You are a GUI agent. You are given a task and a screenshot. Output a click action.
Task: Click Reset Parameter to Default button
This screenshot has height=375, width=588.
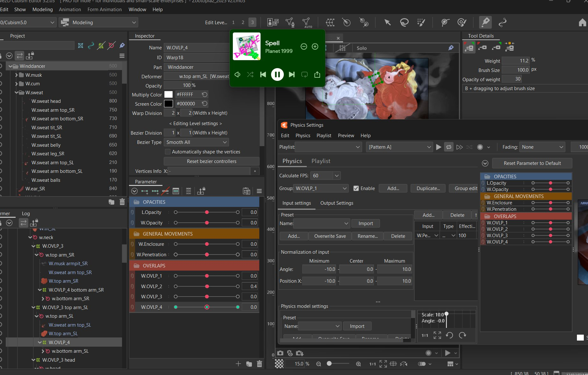pyautogui.click(x=532, y=163)
